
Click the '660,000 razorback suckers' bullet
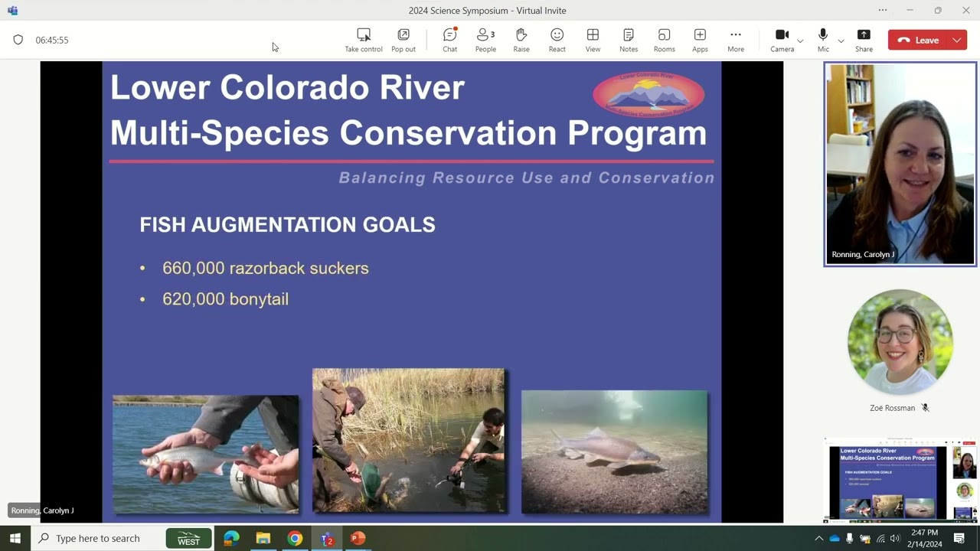tap(265, 268)
